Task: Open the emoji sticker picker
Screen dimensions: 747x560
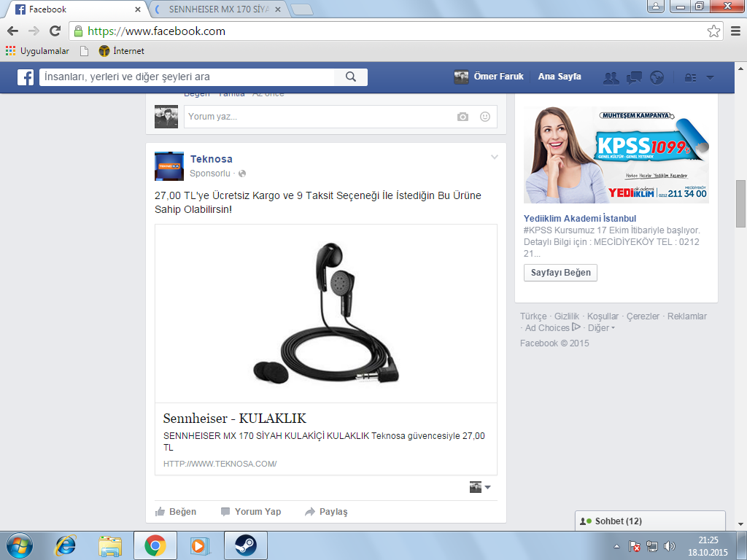Action: pyautogui.click(x=485, y=117)
